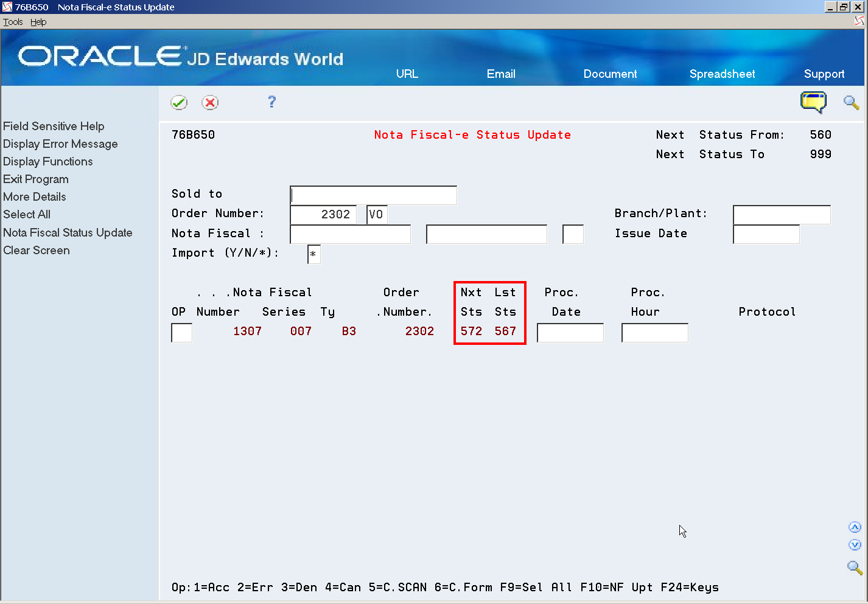Focus the Issue Date input field
This screenshot has height=604, width=868.
pos(766,234)
